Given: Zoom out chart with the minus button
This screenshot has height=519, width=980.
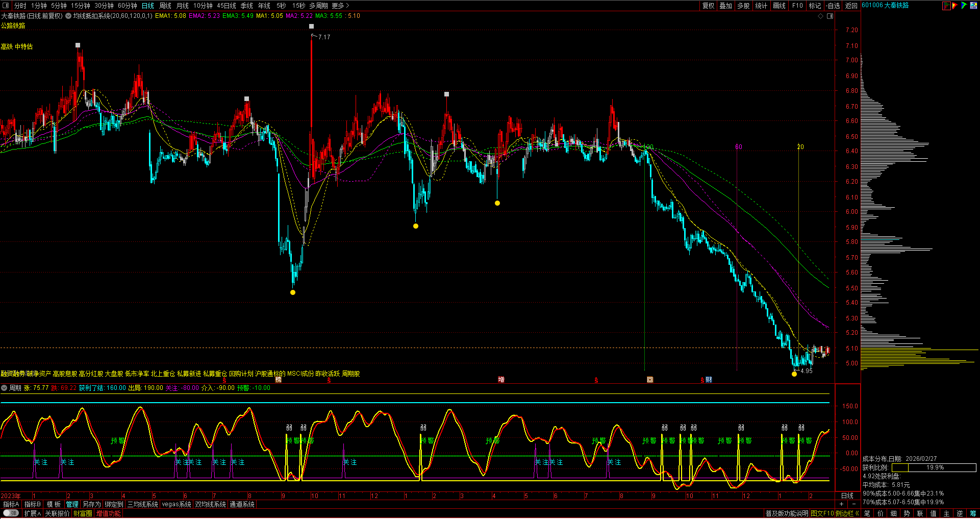Looking at the screenshot, I should 853,504.
